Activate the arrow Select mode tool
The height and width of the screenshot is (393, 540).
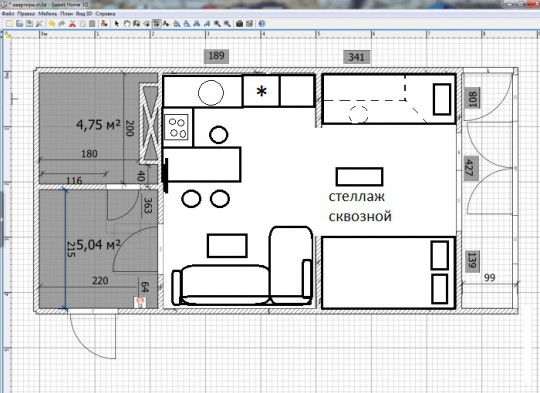(117, 23)
